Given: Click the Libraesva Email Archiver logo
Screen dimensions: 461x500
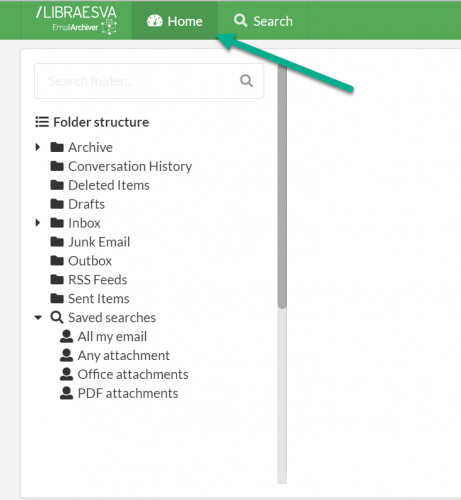Looking at the screenshot, I should point(76,20).
